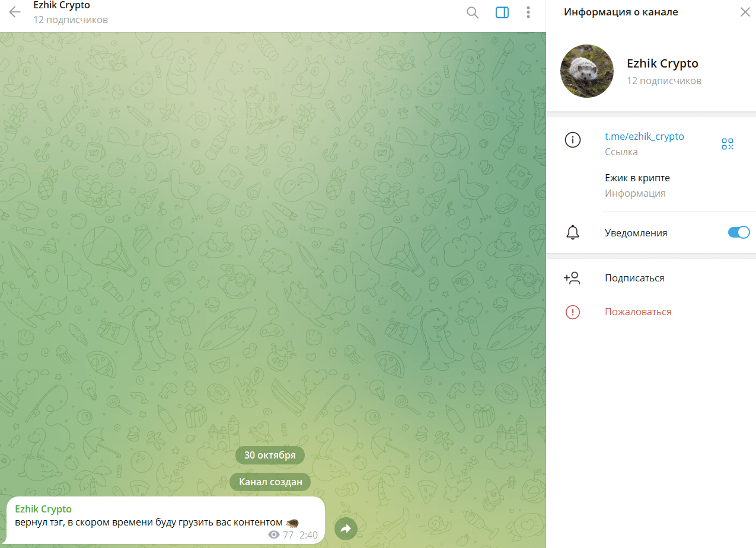Image resolution: width=756 pixels, height=548 pixels.
Task: Forward the message with share arrow
Action: [346, 528]
